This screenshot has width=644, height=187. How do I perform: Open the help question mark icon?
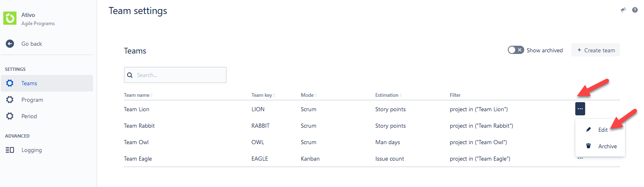tap(635, 10)
